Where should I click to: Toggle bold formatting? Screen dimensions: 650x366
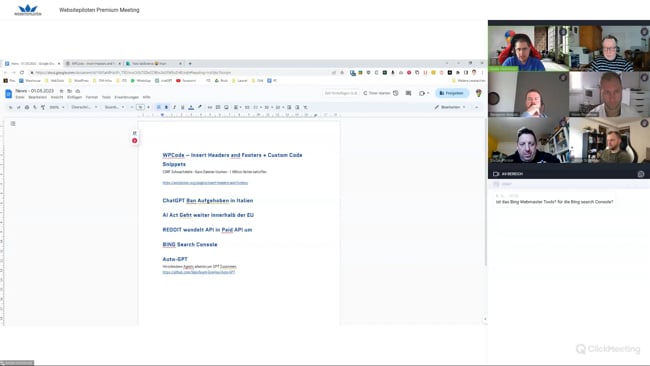coord(167,107)
